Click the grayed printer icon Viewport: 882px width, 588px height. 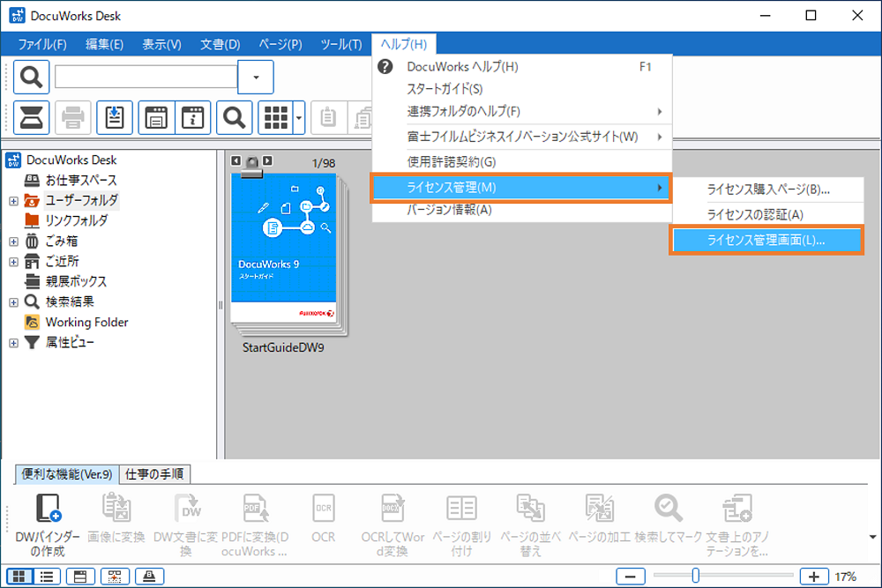coord(72,117)
